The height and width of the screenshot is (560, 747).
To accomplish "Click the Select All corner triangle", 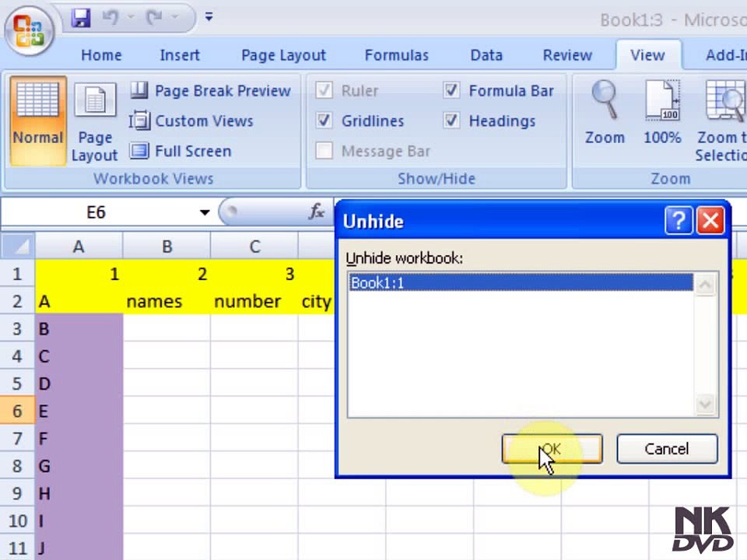I will [18, 246].
